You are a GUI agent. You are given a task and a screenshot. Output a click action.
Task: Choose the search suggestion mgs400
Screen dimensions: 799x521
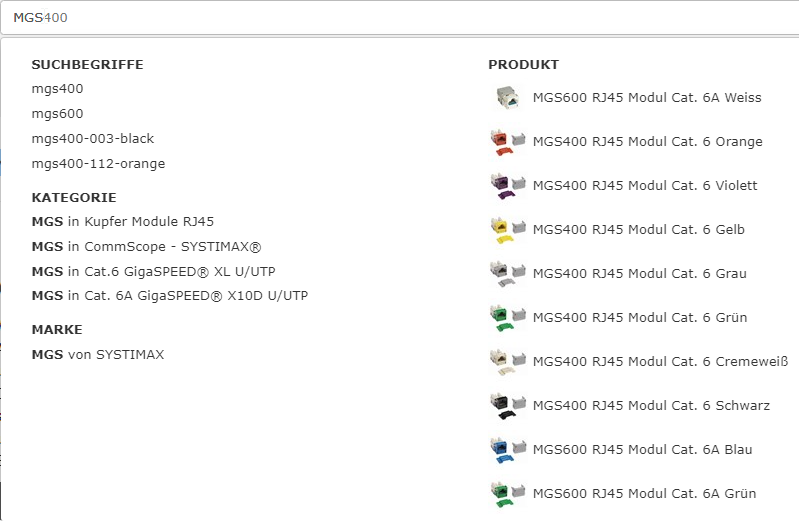coord(57,89)
